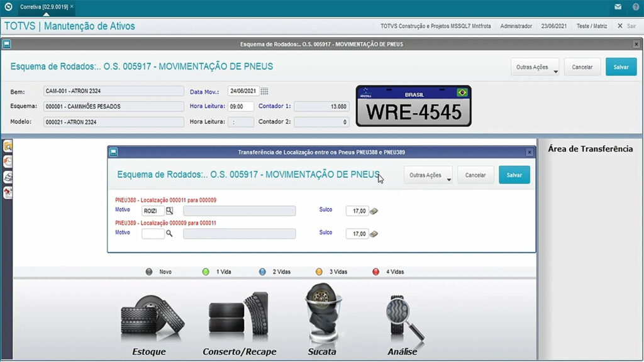Click the "Administrador" user text

[x=516, y=26]
